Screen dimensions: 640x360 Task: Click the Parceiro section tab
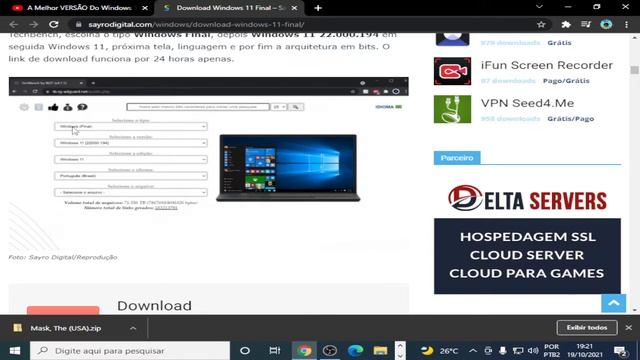[457, 158]
